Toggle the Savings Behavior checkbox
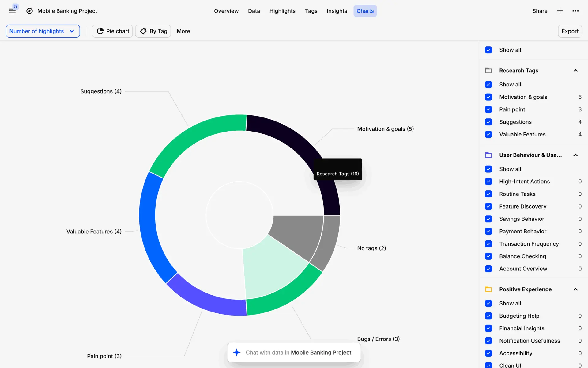This screenshot has height=368, width=588. (488, 219)
